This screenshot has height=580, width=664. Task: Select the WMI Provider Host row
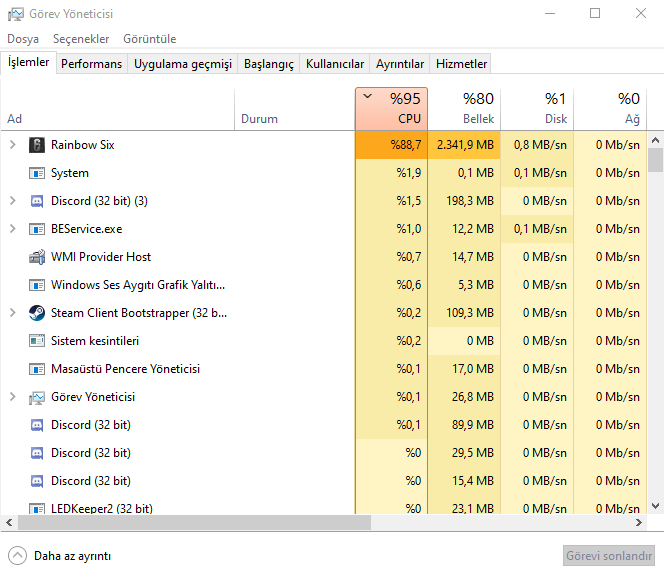324,257
